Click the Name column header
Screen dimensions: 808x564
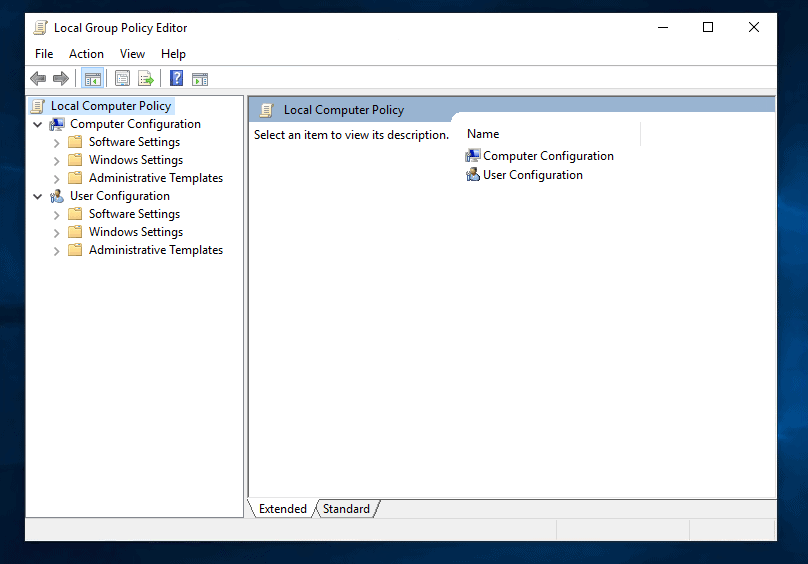[483, 134]
